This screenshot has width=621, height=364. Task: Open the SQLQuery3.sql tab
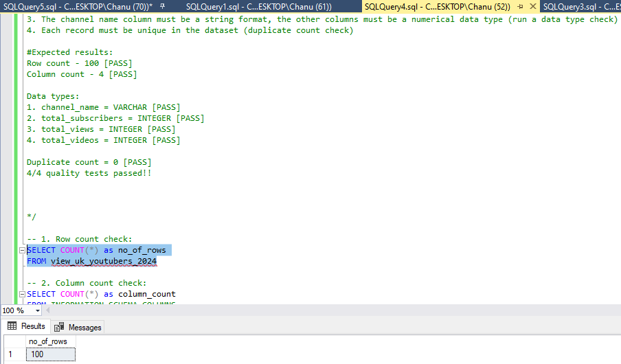point(581,6)
